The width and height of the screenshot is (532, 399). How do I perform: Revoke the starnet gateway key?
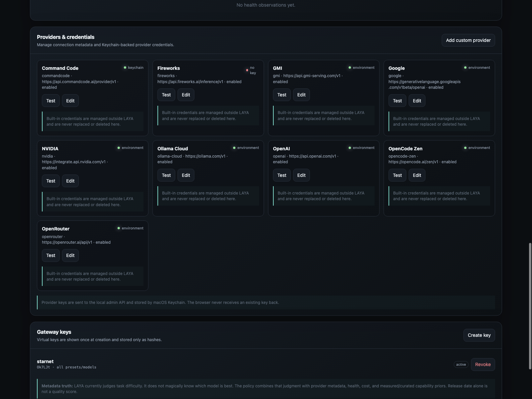point(483,364)
